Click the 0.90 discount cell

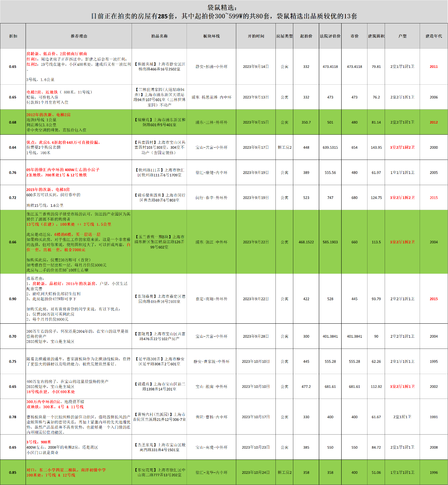(x=13, y=299)
